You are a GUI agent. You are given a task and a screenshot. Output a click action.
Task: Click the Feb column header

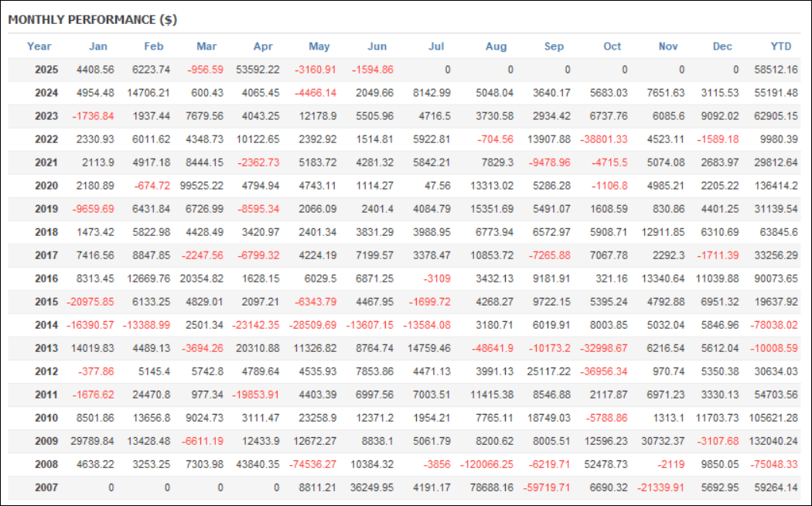point(154,46)
